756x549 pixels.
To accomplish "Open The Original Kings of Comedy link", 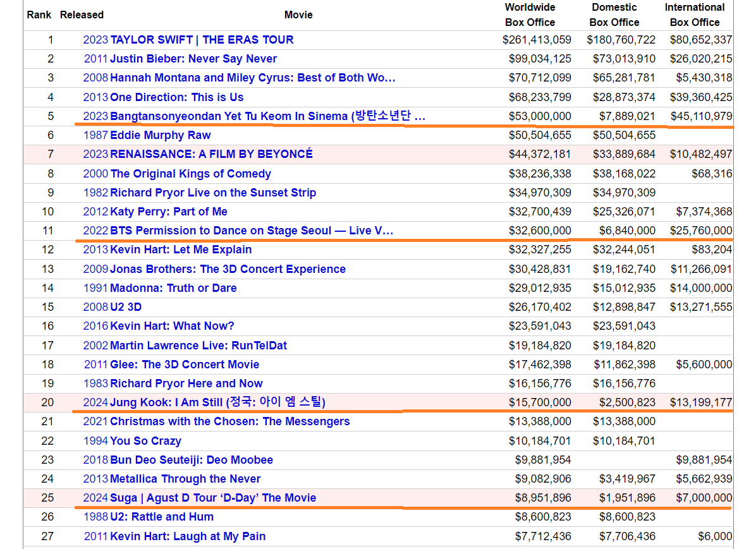I will (190, 174).
